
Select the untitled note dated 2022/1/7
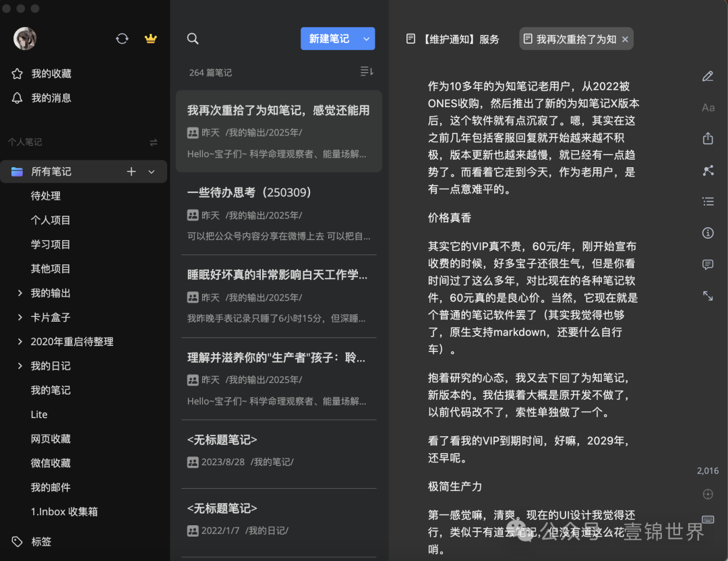pyautogui.click(x=278, y=523)
